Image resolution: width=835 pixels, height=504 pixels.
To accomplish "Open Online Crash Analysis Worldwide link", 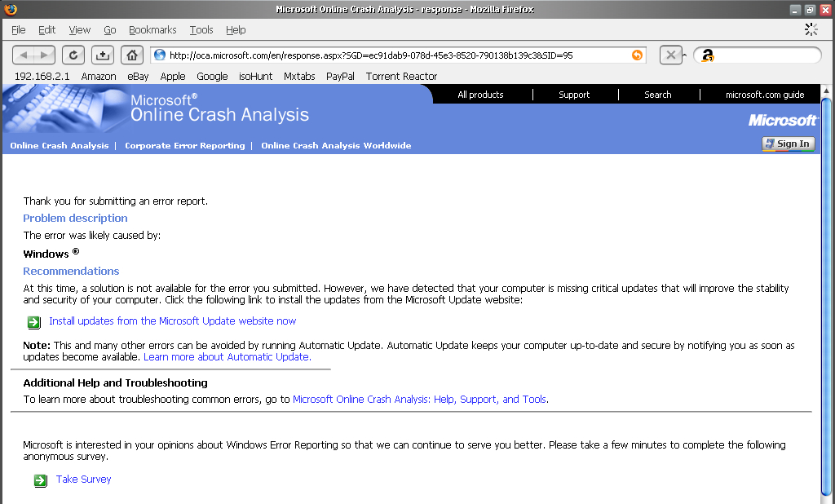I will (336, 145).
